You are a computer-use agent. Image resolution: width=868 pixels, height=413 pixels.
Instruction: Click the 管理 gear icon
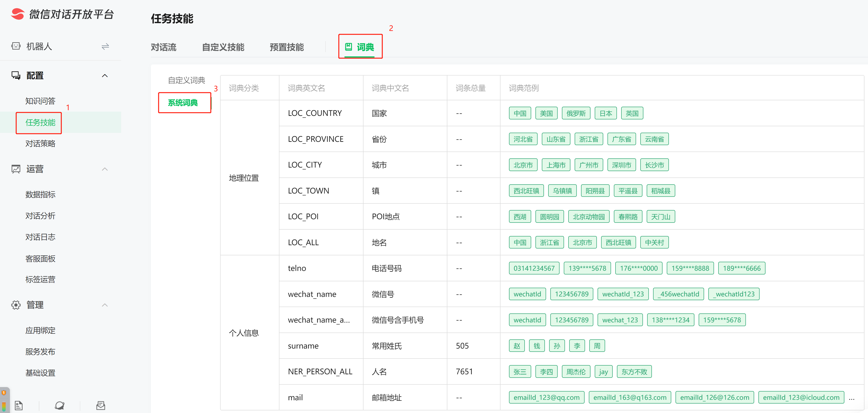click(x=16, y=305)
